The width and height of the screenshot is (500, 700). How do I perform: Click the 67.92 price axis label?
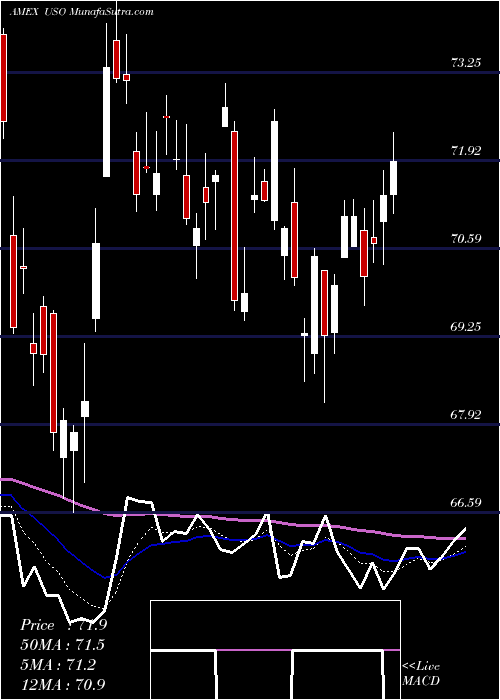(466, 415)
